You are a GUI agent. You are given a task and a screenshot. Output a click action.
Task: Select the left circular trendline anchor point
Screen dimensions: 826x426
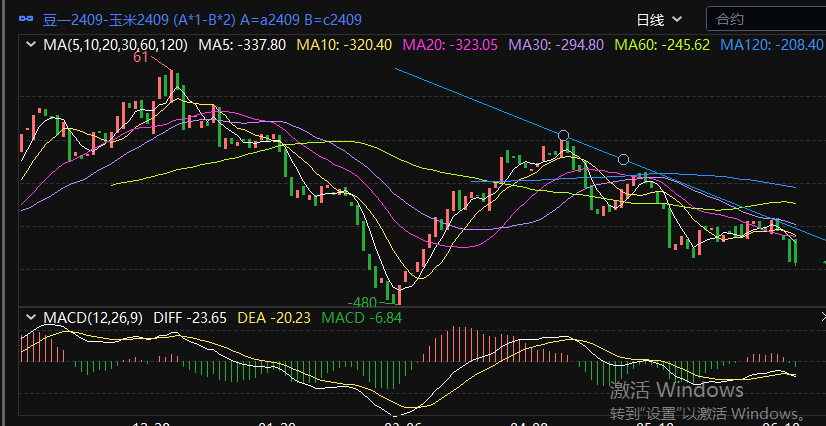(x=564, y=135)
